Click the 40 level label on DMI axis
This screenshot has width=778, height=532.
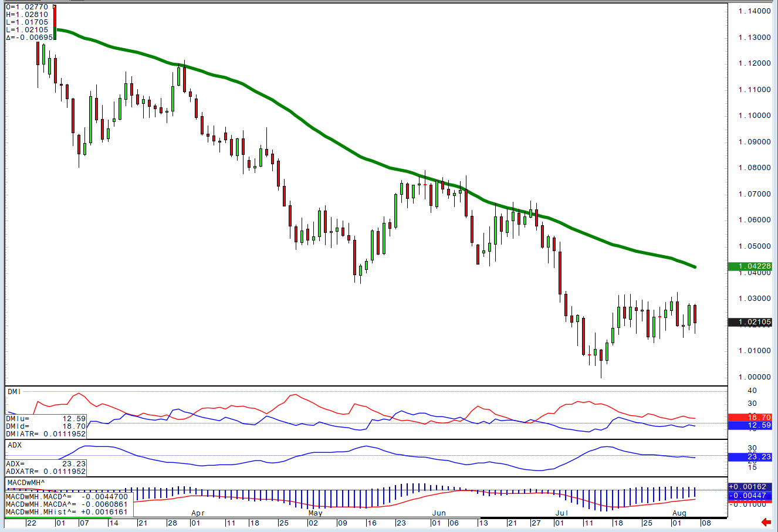752,391
